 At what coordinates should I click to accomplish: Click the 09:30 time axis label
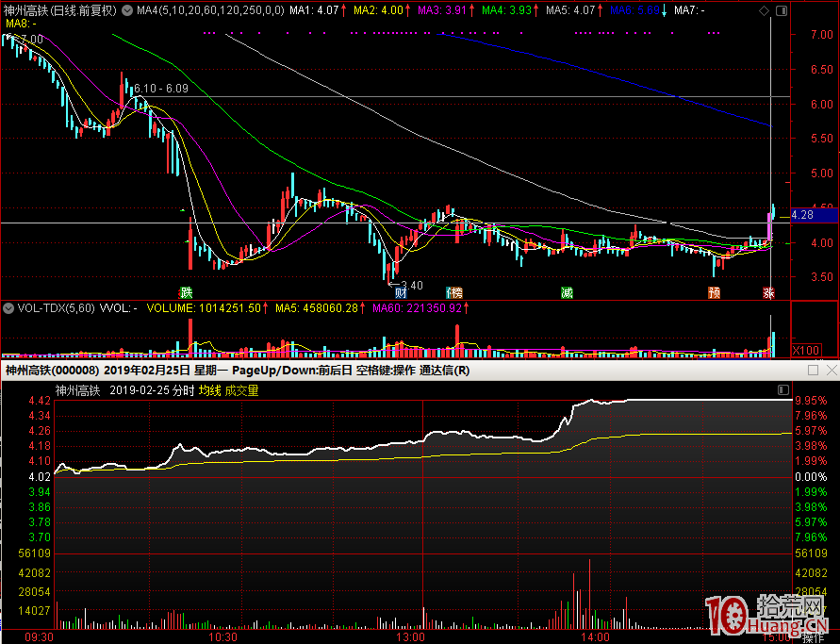[39, 637]
